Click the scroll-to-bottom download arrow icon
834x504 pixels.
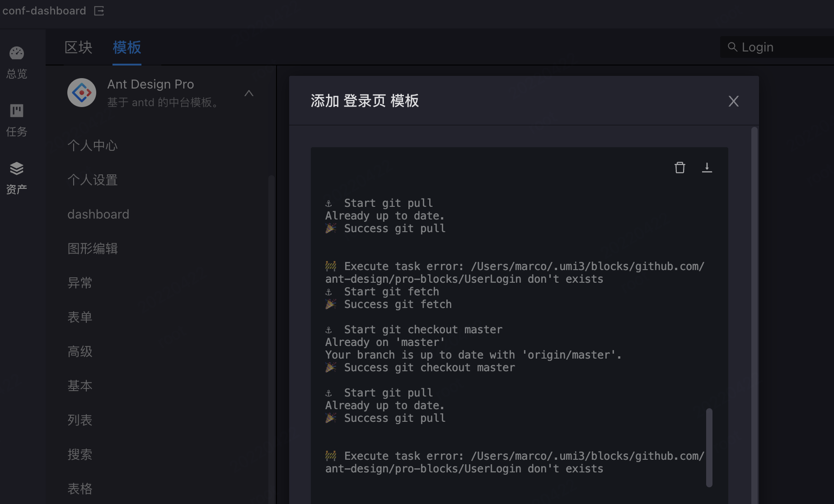click(x=707, y=168)
